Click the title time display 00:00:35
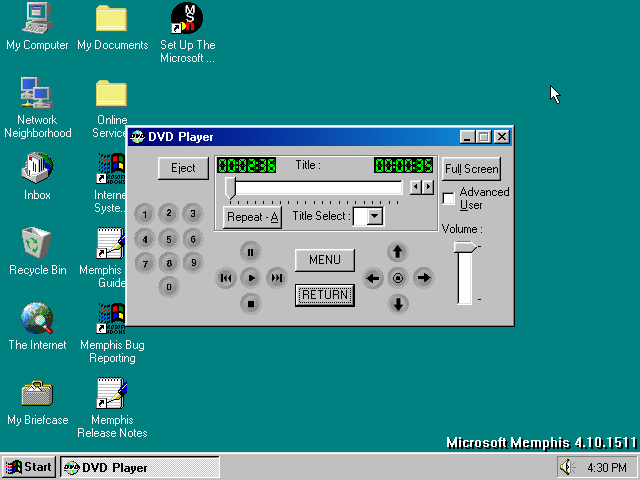Viewport: 640px width, 480px height. click(403, 165)
